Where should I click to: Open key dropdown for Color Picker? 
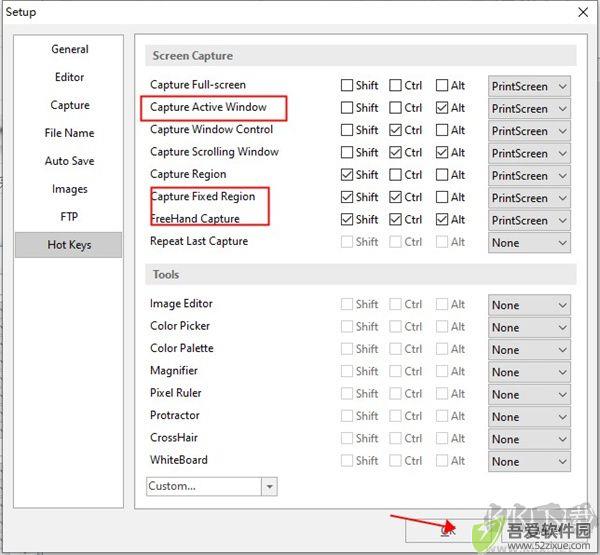click(x=529, y=327)
